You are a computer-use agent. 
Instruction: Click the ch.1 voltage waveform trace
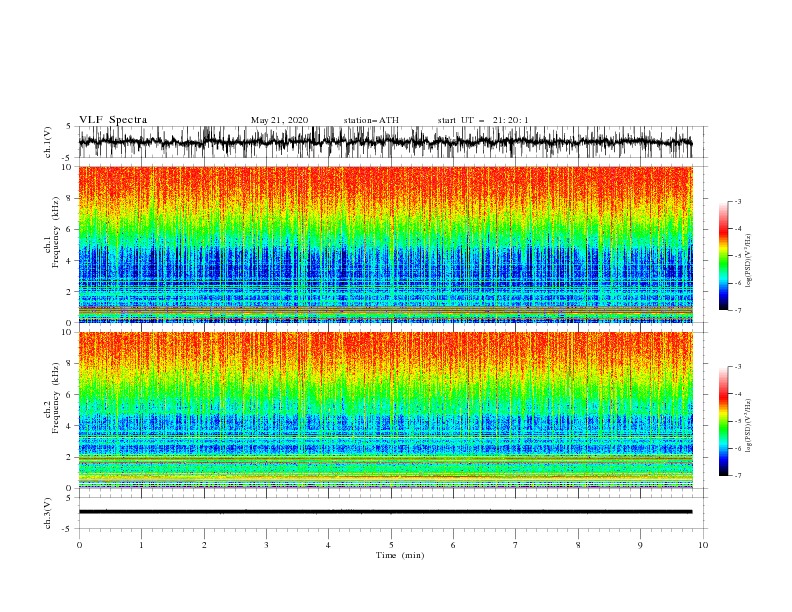point(385,142)
